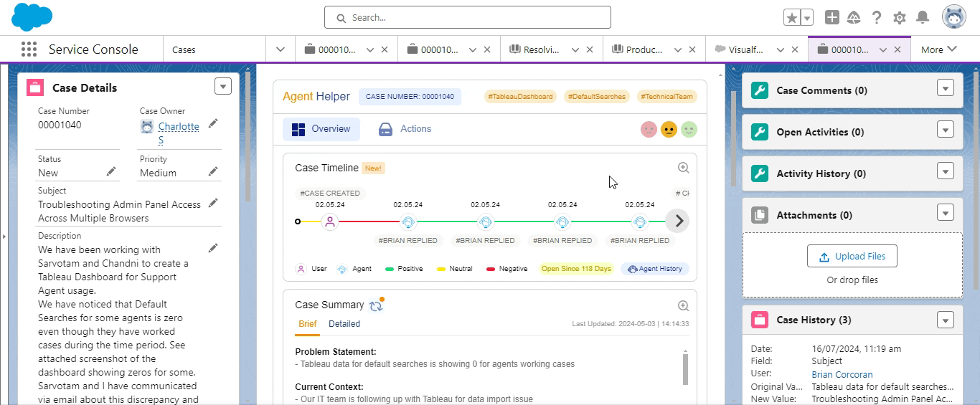Refresh the Case Summary
980x405 pixels.
tap(376, 306)
